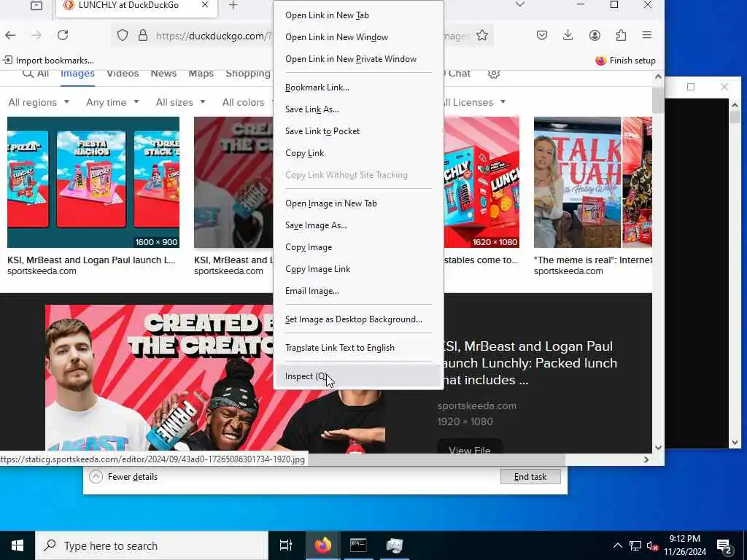Choose Save Image As... entry

pyautogui.click(x=358, y=225)
